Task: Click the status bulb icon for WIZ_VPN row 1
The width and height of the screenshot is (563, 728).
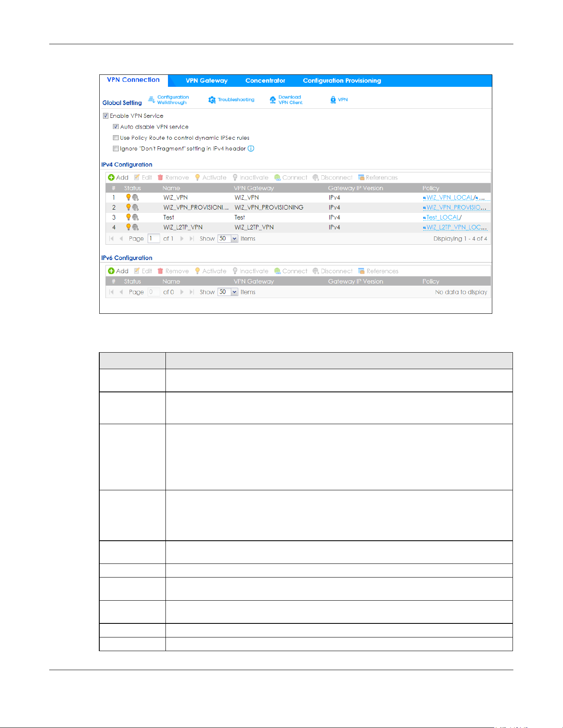Action: (128, 197)
